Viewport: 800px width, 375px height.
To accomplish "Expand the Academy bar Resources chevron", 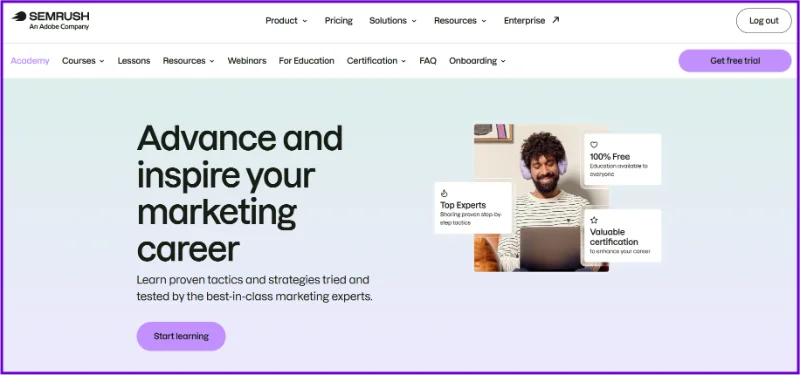I will (212, 61).
